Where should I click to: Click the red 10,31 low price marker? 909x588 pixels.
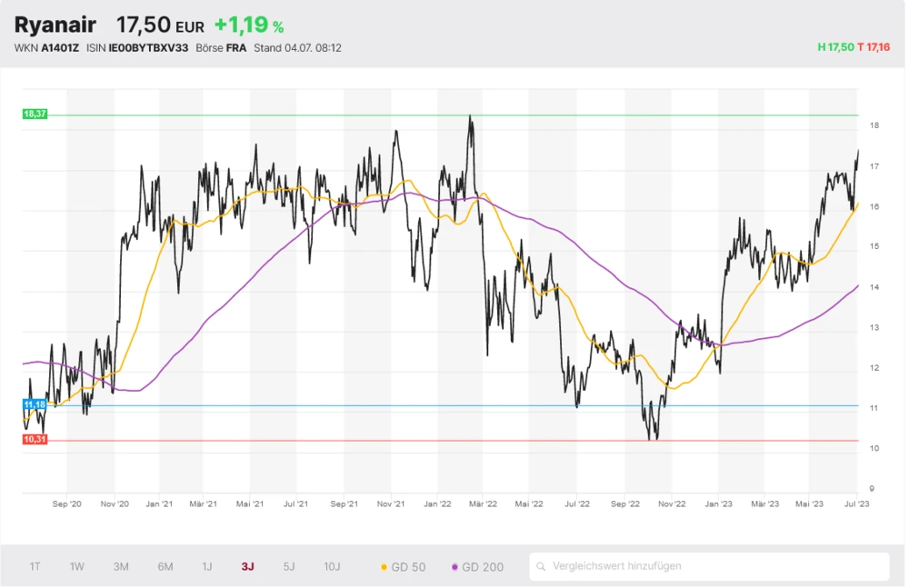(35, 440)
